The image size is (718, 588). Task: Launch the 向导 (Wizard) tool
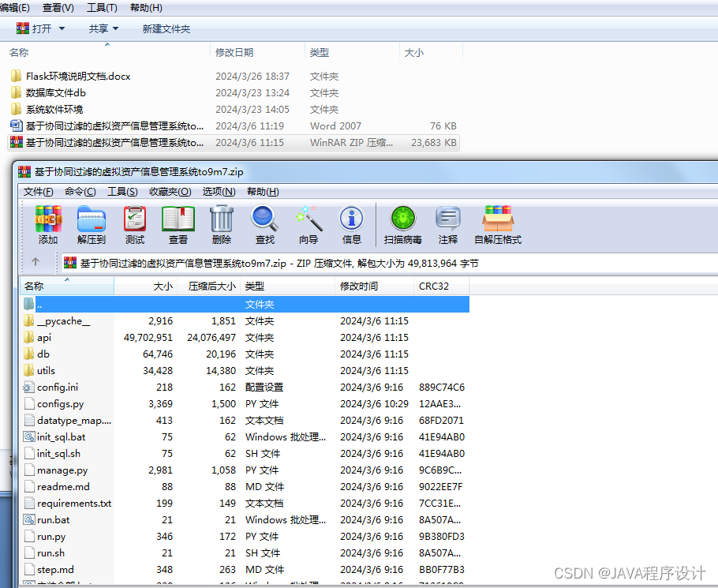(308, 225)
